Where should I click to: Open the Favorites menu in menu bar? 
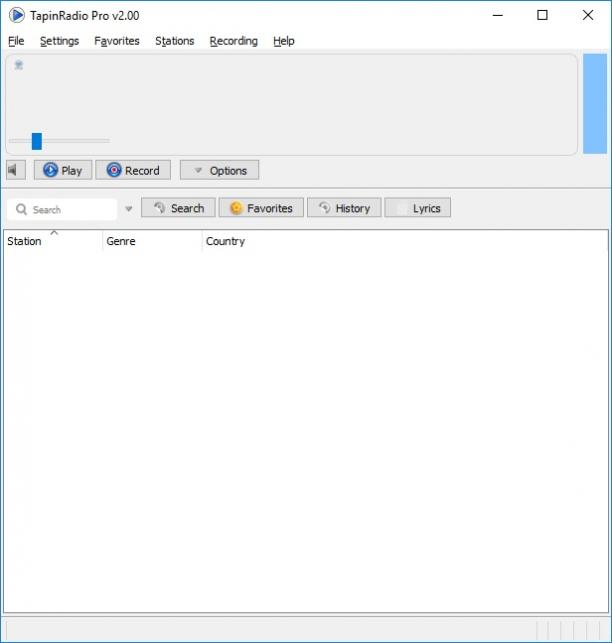point(116,41)
